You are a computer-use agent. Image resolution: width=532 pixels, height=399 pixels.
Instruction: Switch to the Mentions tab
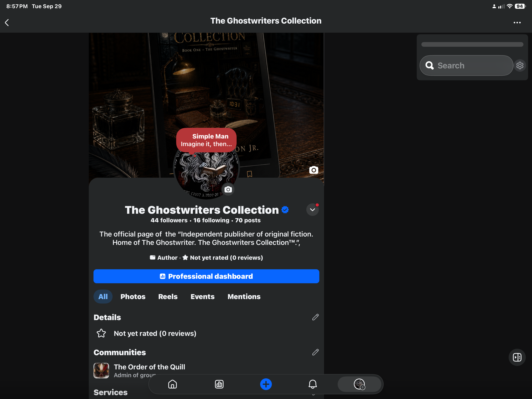(244, 297)
